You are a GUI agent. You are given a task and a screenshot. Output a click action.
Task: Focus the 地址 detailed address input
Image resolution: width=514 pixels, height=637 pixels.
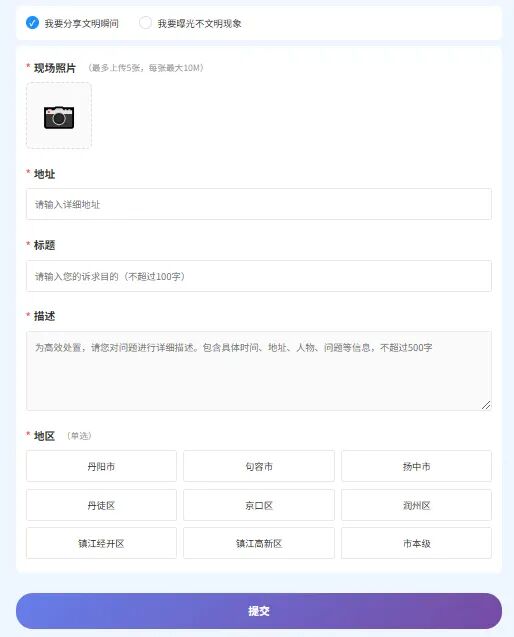tap(259, 204)
